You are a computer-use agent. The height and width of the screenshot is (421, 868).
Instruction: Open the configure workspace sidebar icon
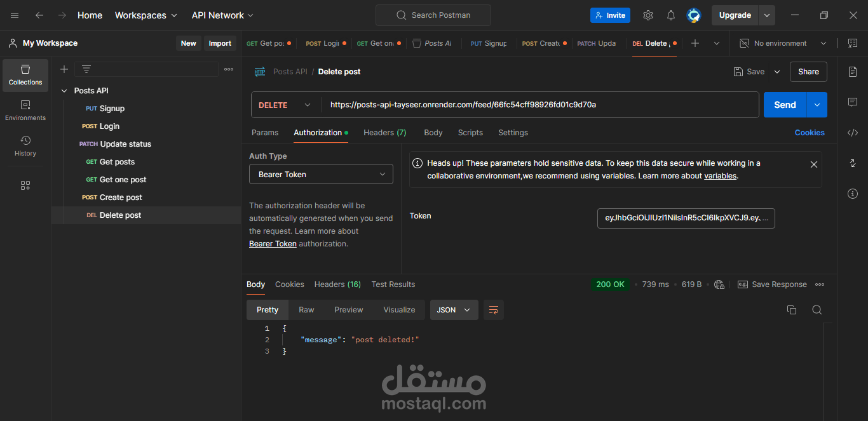coord(25,185)
